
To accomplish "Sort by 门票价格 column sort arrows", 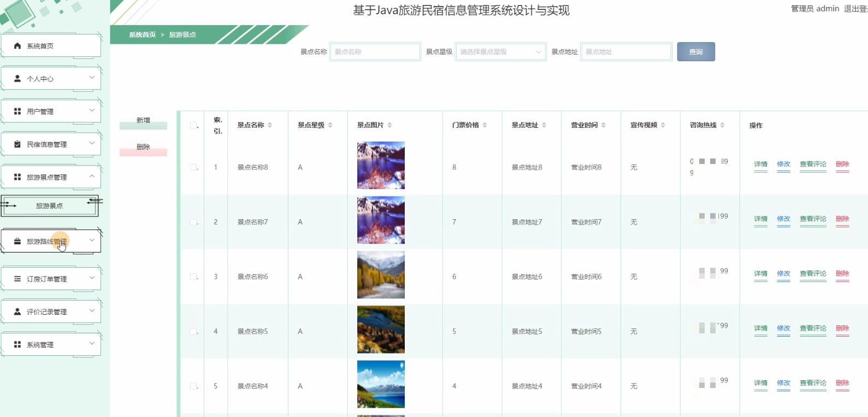I will 485,125.
